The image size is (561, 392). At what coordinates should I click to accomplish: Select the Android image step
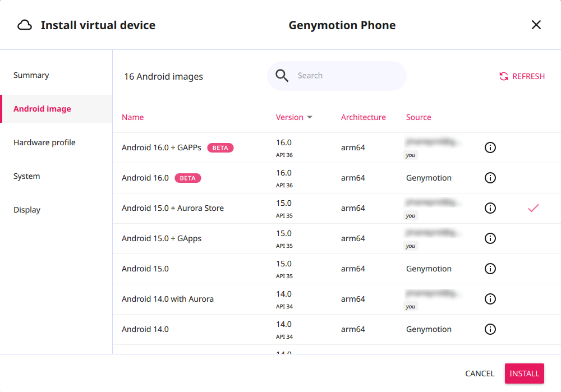pyautogui.click(x=56, y=109)
